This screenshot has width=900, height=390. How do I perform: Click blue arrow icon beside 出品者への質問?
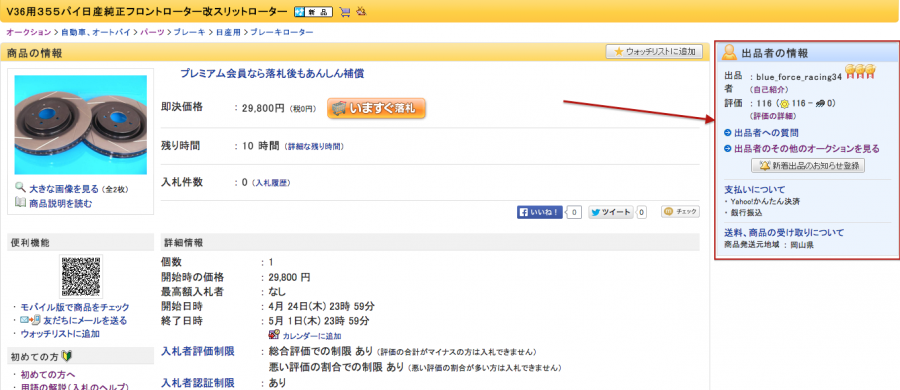(x=728, y=133)
